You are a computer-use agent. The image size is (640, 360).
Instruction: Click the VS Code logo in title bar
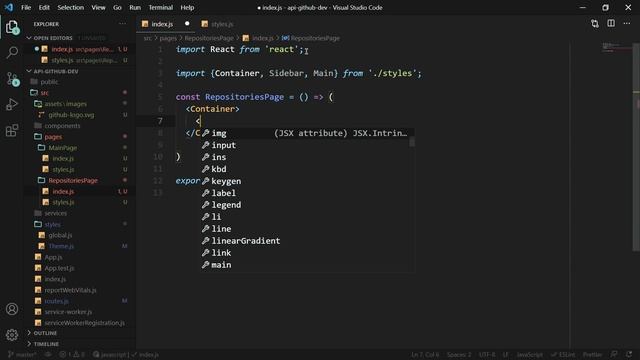[x=9, y=7]
